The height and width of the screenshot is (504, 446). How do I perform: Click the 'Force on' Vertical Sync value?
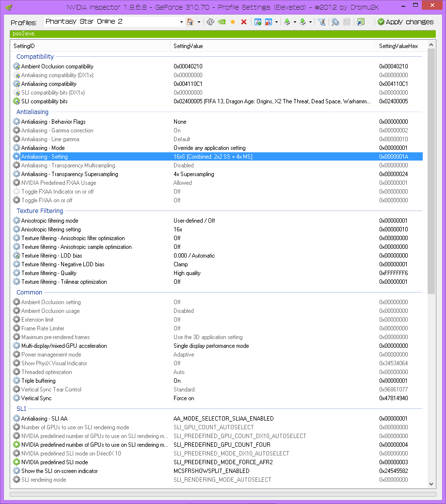pos(184,398)
